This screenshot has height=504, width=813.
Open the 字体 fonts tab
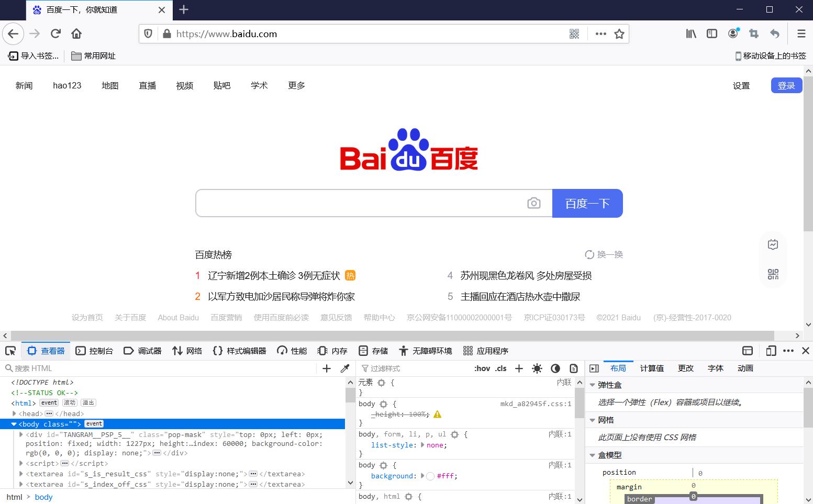[x=716, y=368]
